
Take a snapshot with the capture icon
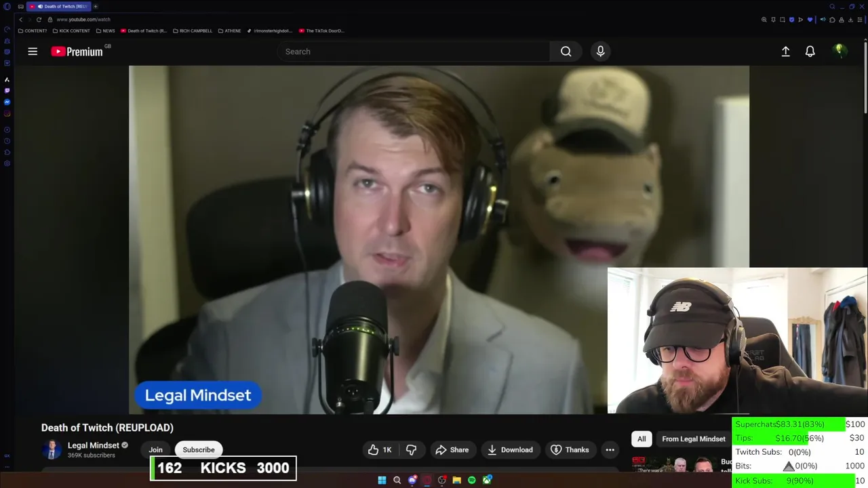[782, 20]
